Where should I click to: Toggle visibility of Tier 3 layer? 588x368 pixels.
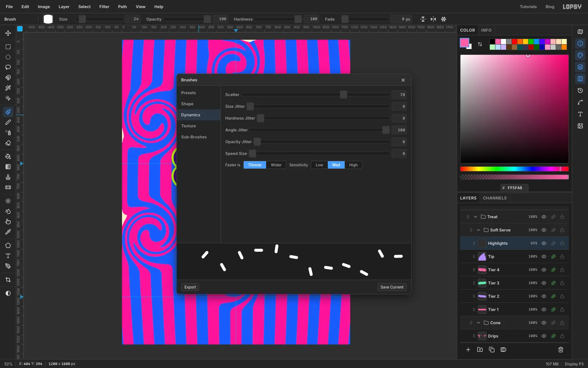(544, 283)
